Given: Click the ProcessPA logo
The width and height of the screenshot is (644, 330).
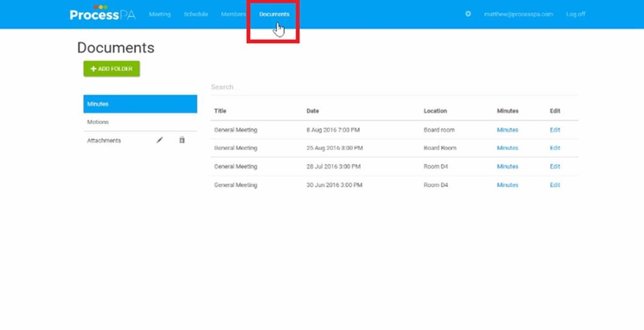Looking at the screenshot, I should tap(103, 14).
